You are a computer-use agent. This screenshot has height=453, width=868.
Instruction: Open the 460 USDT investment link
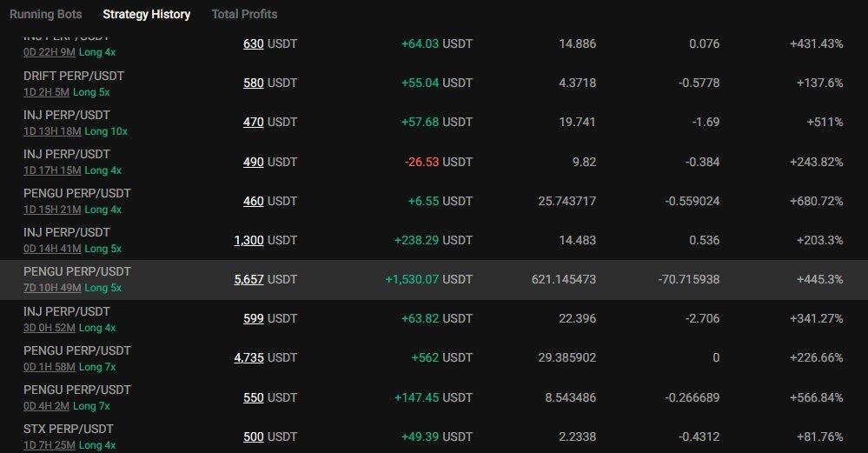254,201
